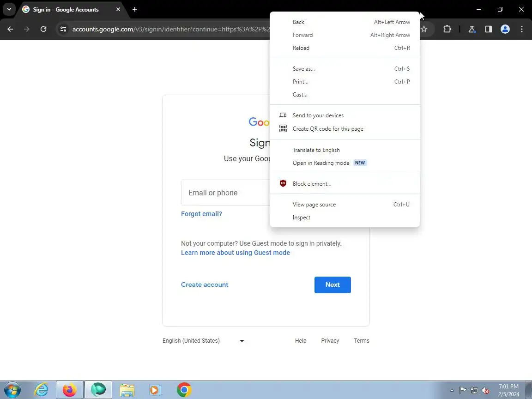Select Translate to English
Screen dimensions: 532x399
click(345, 150)
